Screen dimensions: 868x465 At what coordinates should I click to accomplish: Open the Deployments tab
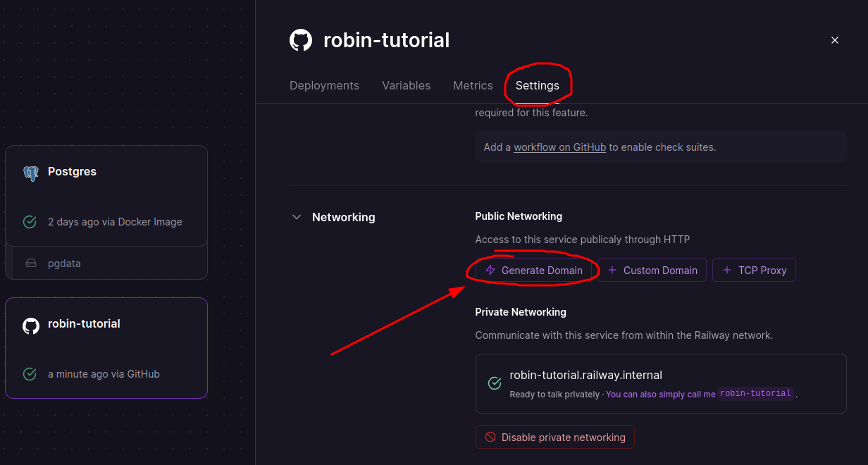point(324,85)
